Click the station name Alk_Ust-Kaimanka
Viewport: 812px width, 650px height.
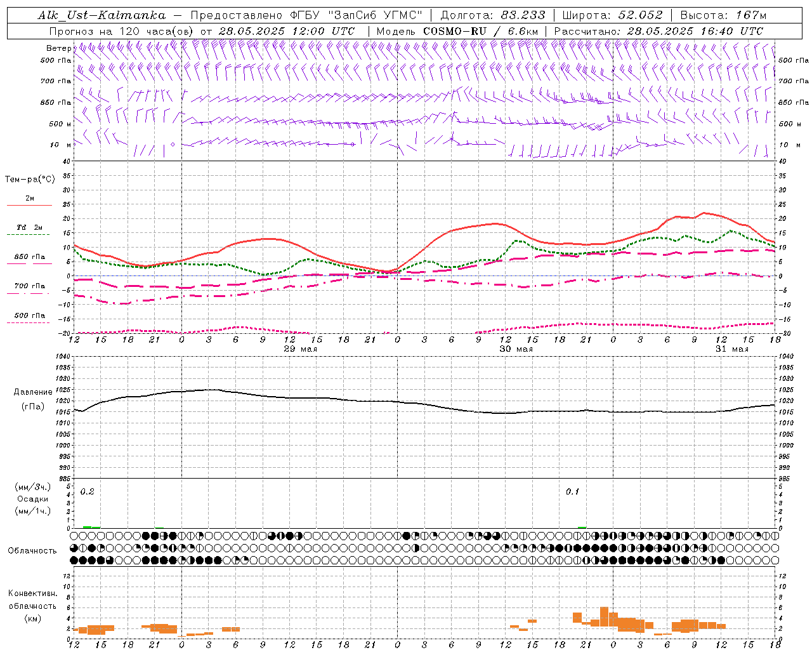point(101,15)
